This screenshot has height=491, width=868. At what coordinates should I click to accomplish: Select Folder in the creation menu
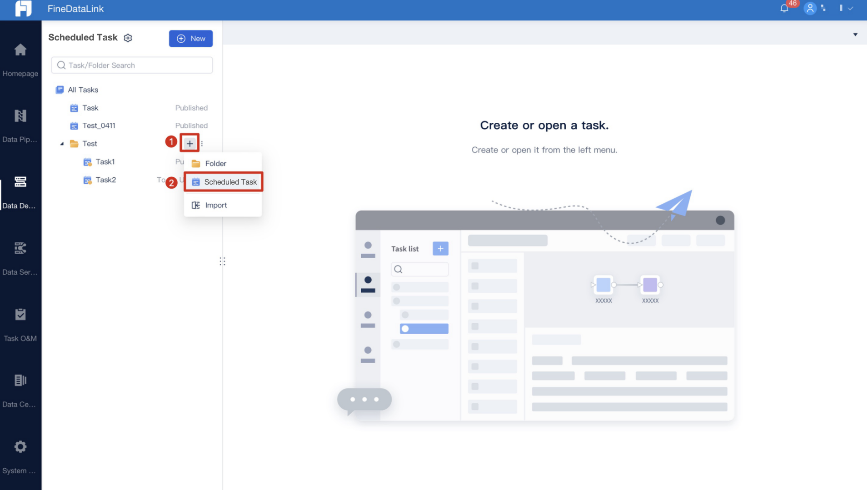(216, 163)
